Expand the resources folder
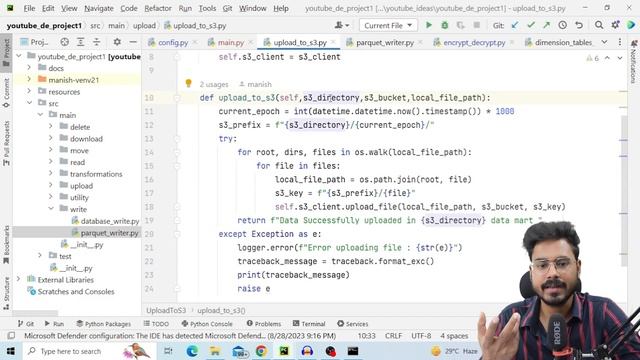The image size is (640, 360). click(x=29, y=91)
